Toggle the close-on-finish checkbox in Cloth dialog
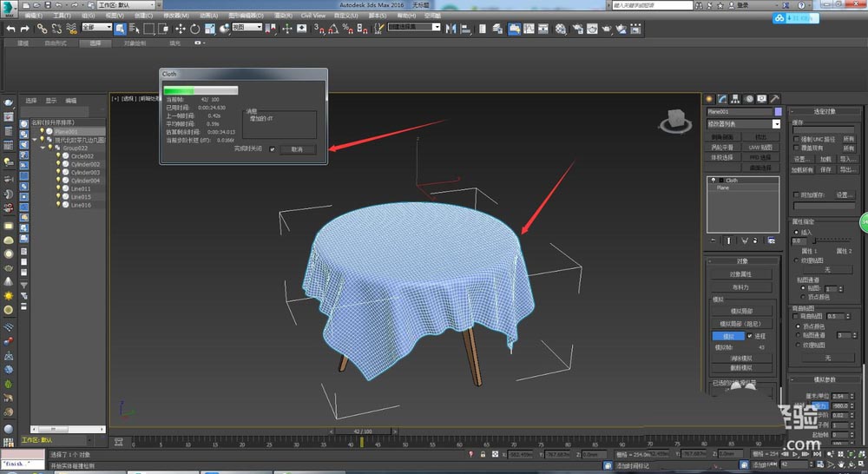Screen dimensions: 868x474 pos(273,149)
